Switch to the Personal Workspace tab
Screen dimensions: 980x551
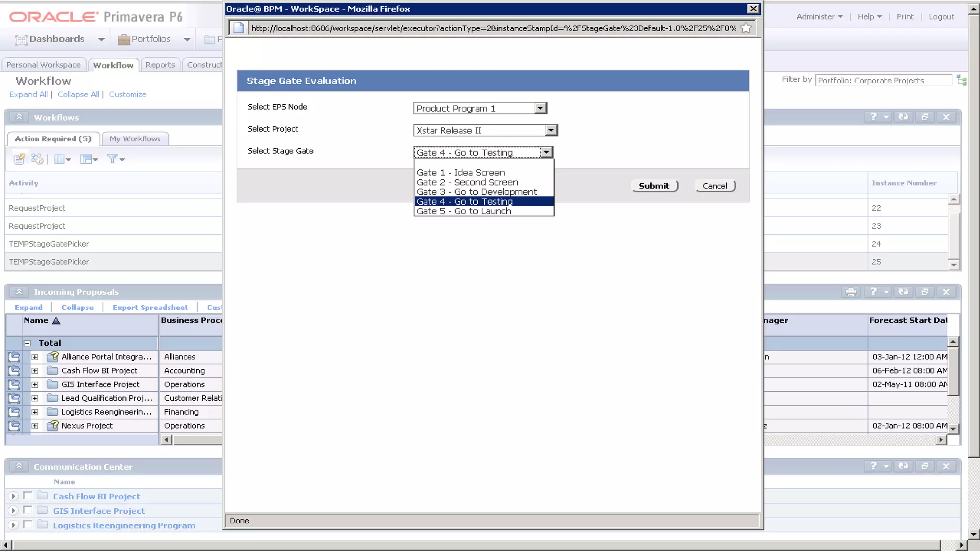point(43,65)
